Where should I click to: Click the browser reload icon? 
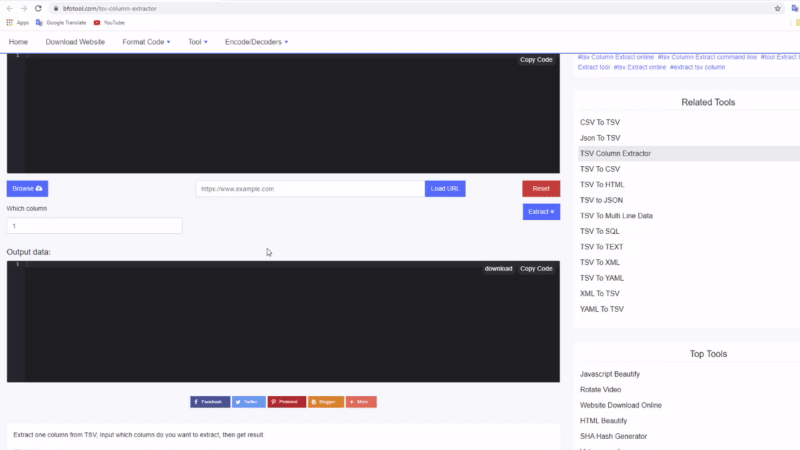pyautogui.click(x=38, y=8)
